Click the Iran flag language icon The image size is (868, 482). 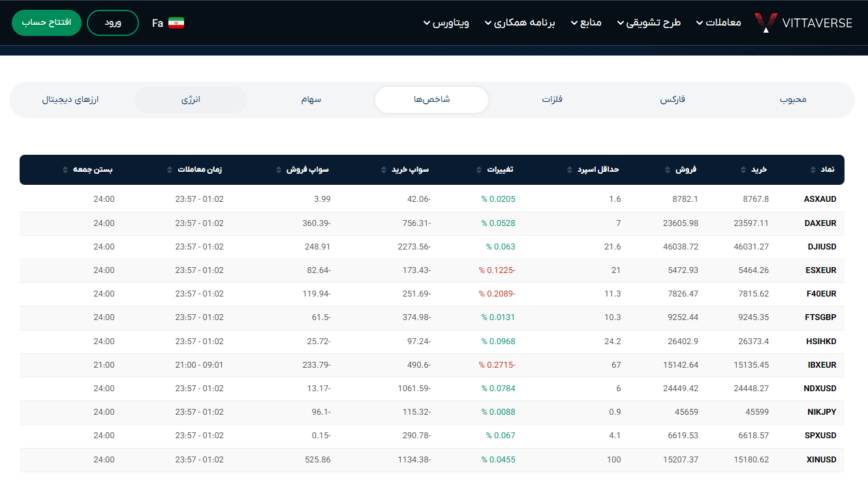(176, 23)
